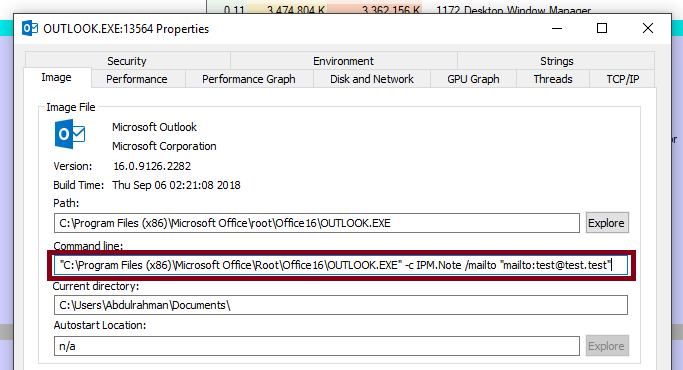Minimize the OUTLOOK.EXE Properties window
This screenshot has width=683, height=370.
tap(557, 28)
